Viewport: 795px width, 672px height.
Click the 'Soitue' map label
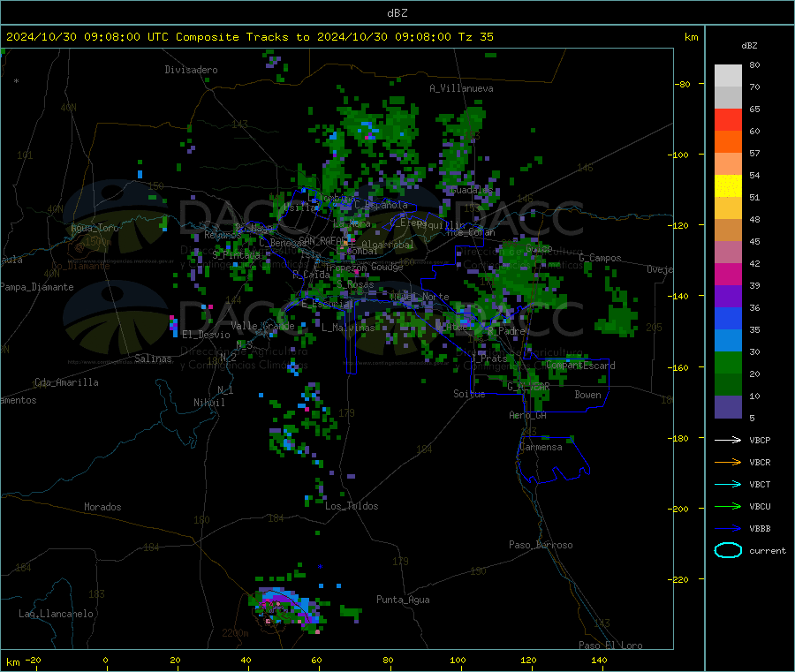pyautogui.click(x=469, y=394)
